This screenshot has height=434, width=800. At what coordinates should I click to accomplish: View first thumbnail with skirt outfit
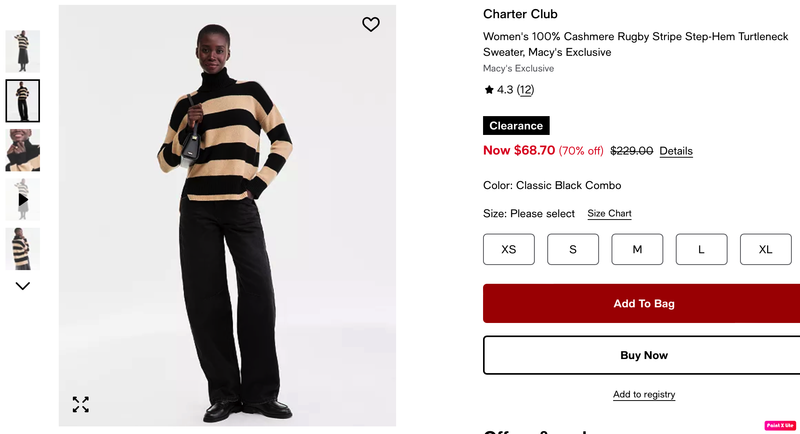click(x=22, y=51)
